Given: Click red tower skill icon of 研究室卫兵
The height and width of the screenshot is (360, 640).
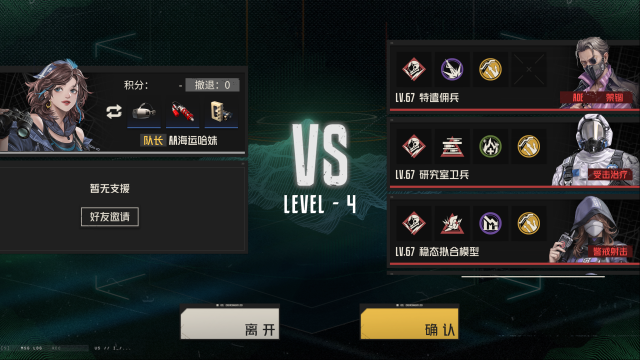Looking at the screenshot, I should pyautogui.click(x=452, y=146).
